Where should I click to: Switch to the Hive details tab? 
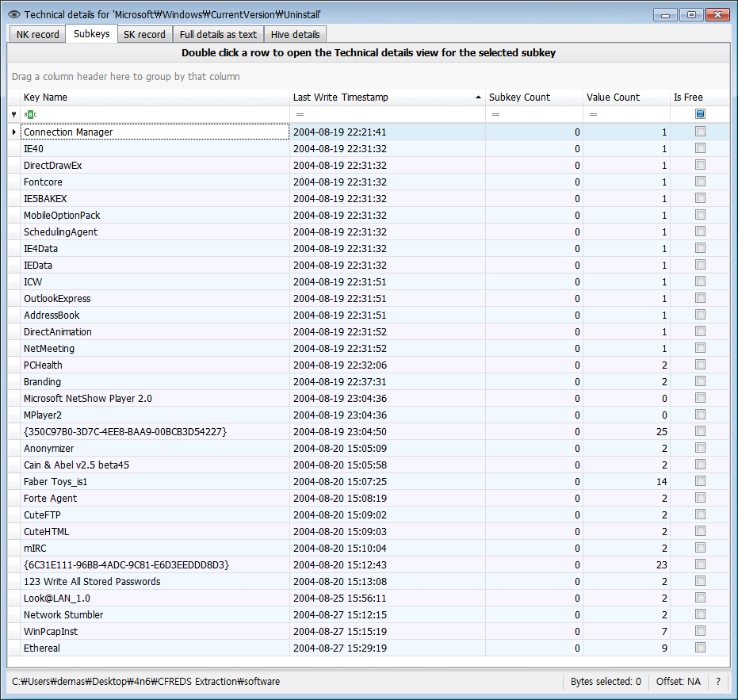point(295,34)
